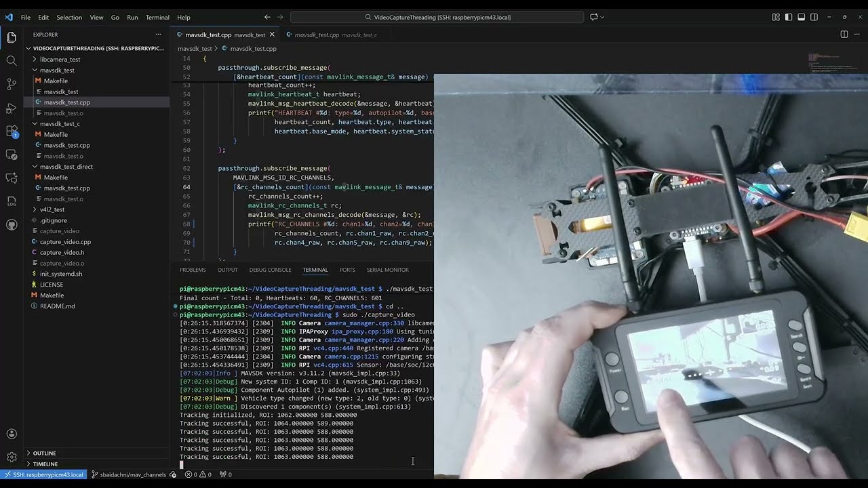
Task: Open the Chat view in activity bar
Action: [12, 178]
